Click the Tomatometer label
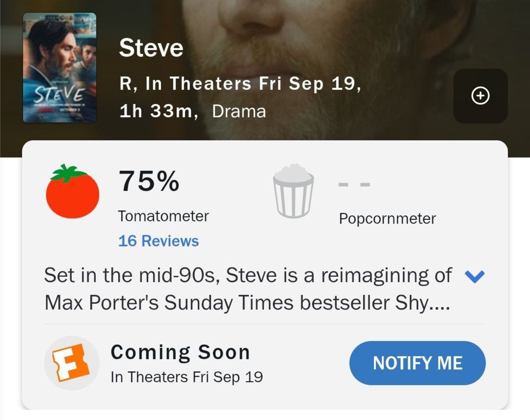The height and width of the screenshot is (420, 530). [x=163, y=216]
